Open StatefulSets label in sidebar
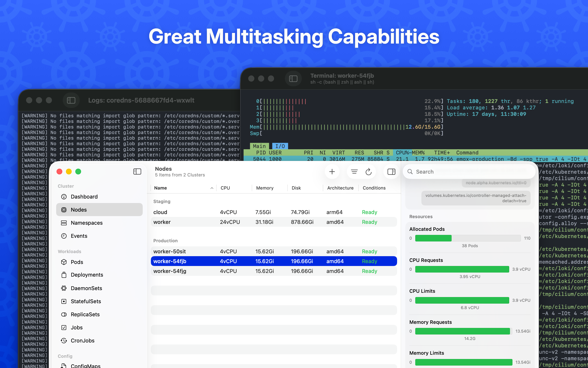588x368 pixels. [86, 301]
